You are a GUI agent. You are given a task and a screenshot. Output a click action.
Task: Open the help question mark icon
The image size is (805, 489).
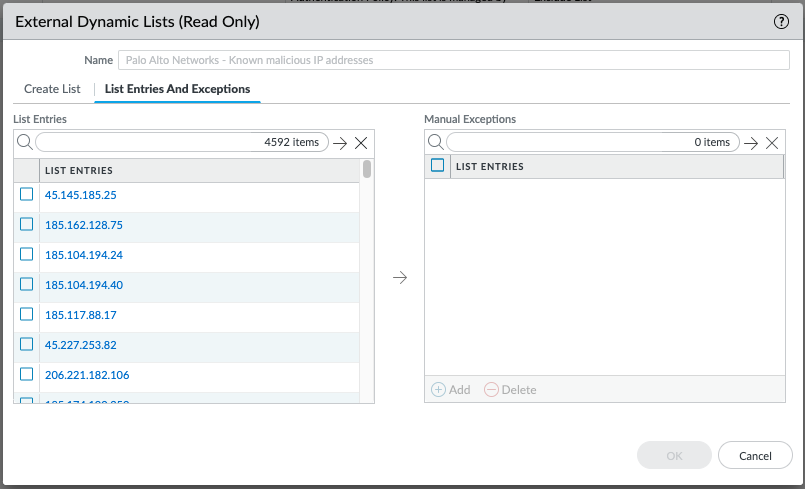782,21
